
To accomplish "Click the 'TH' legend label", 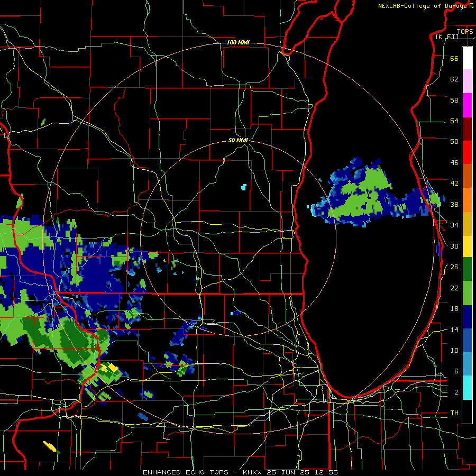I will 454,413.
